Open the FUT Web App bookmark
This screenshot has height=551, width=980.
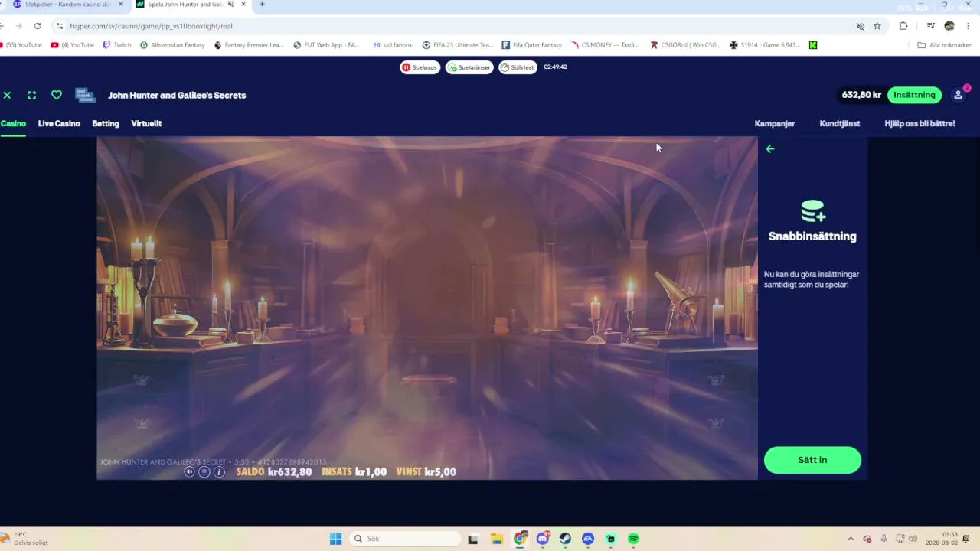coord(327,45)
